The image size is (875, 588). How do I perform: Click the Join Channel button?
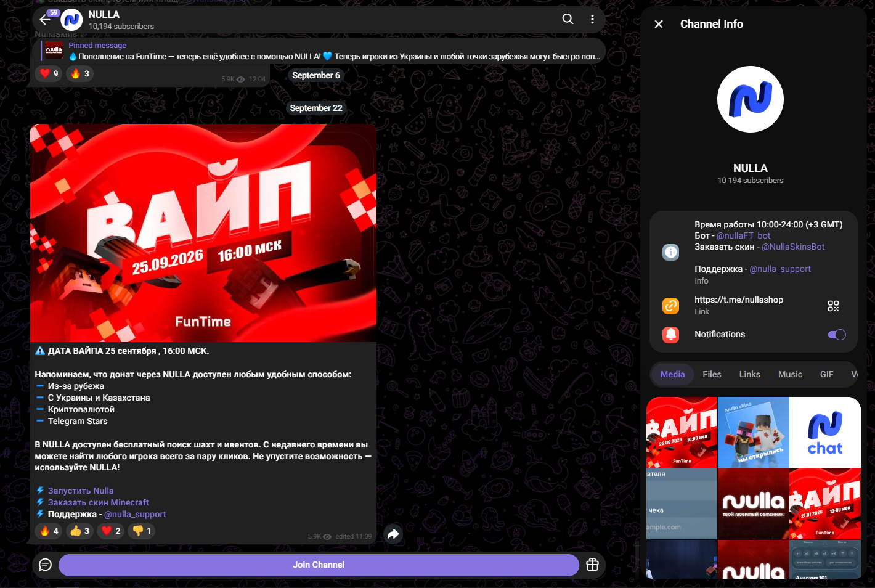(319, 565)
